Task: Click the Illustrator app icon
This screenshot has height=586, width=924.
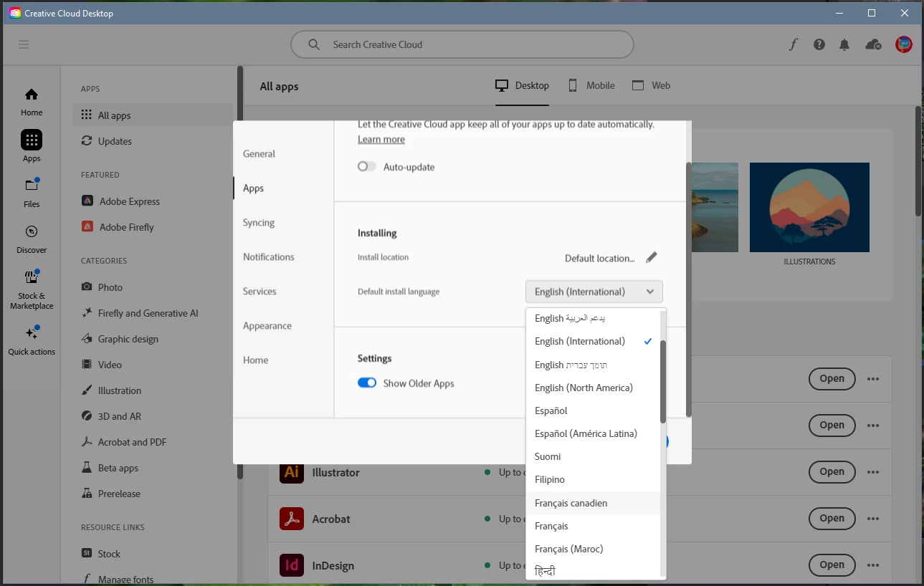Action: click(292, 472)
